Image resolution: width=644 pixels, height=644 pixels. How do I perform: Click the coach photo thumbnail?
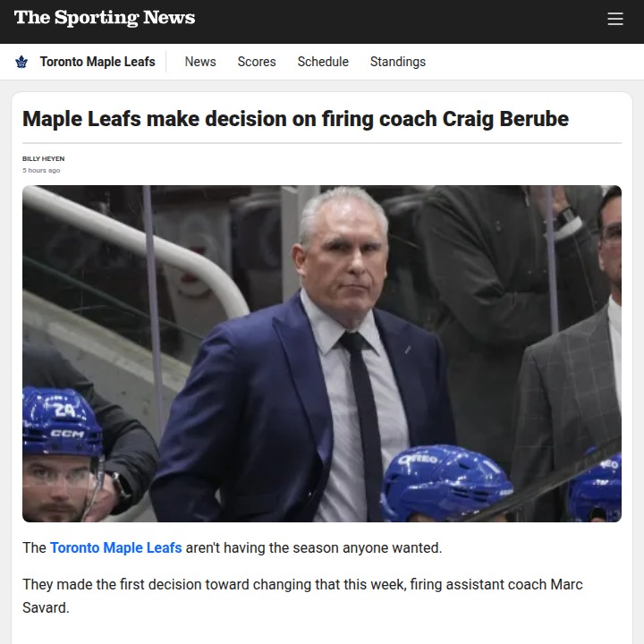click(x=322, y=353)
